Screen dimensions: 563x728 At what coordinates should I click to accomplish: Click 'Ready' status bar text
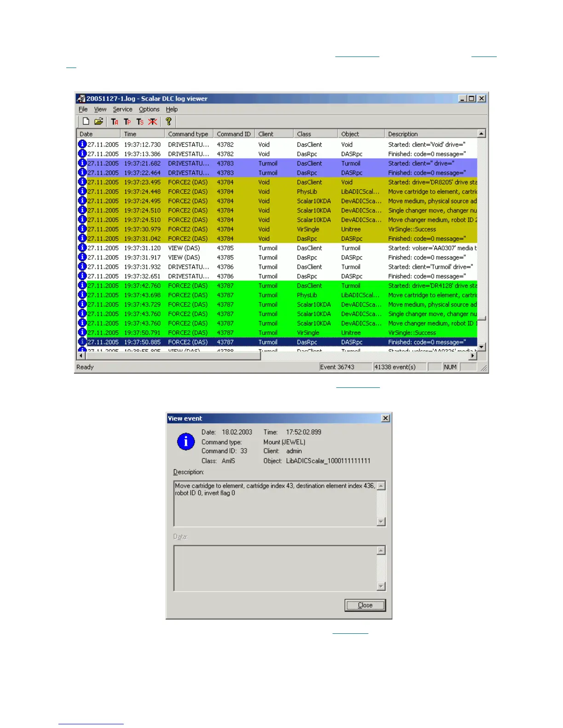(85, 367)
